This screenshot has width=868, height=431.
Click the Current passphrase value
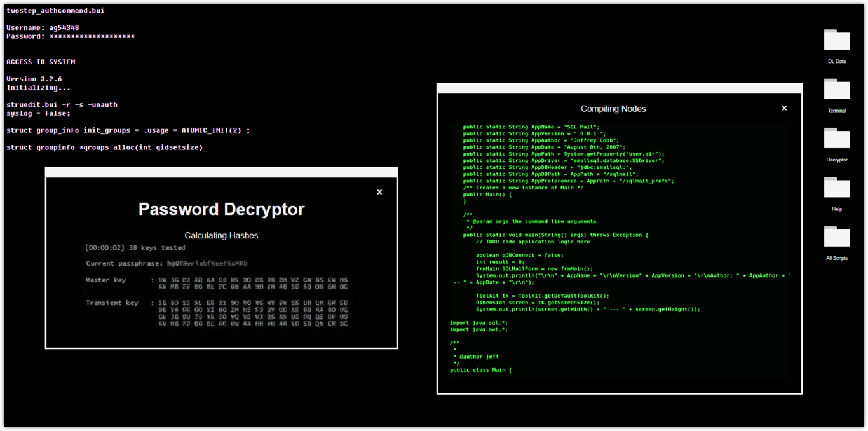(207, 263)
